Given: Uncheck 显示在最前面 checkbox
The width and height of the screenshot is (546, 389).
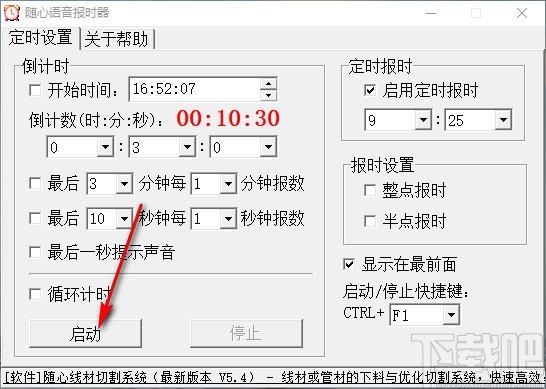Looking at the screenshot, I should pyautogui.click(x=349, y=264).
